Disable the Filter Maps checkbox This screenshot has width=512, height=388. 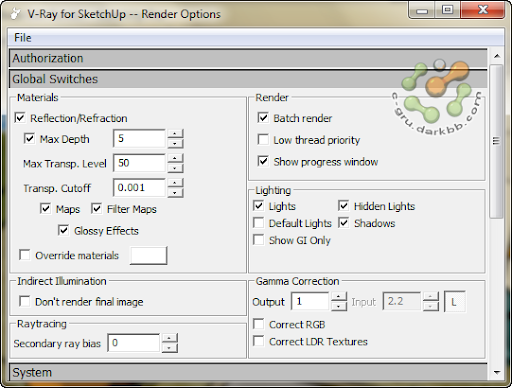[x=97, y=209]
